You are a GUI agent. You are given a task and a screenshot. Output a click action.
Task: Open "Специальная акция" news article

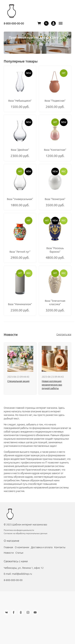(18, 381)
